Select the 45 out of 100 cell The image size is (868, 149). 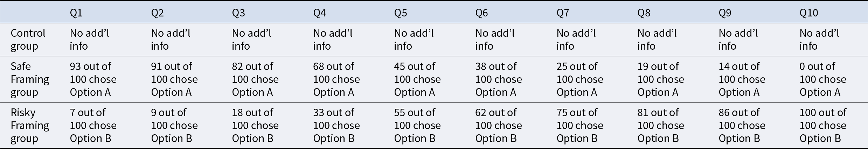[x=417, y=79]
